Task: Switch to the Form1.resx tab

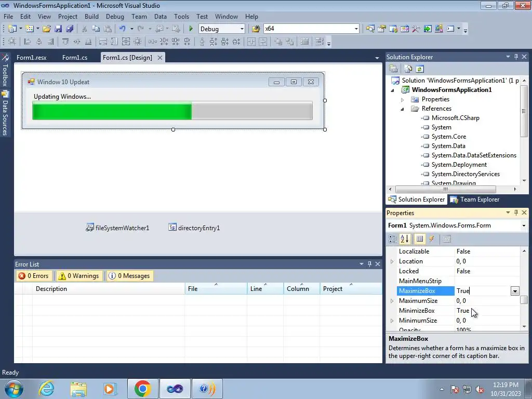Action: [32, 57]
